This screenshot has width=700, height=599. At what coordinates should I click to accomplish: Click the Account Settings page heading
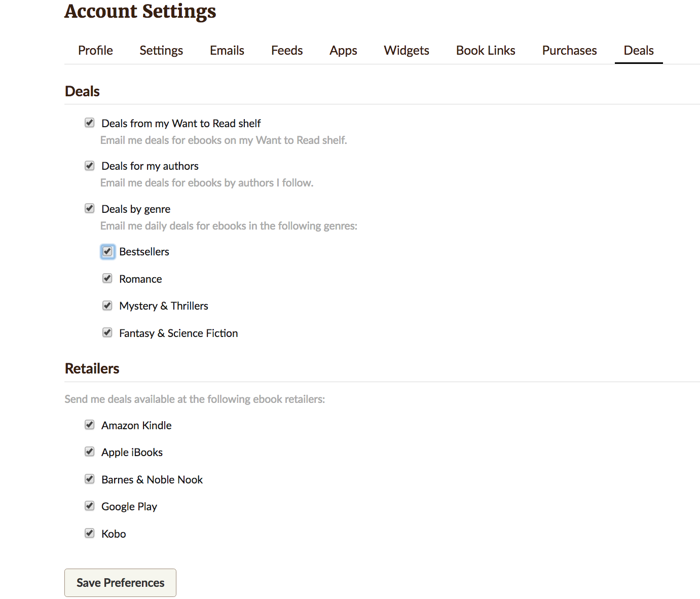click(x=140, y=12)
